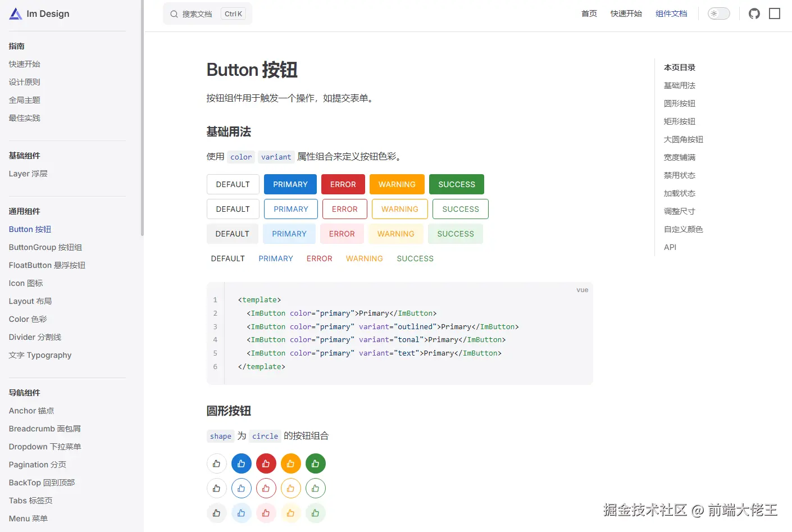Click the tonal SUCCESS button

coord(456,234)
